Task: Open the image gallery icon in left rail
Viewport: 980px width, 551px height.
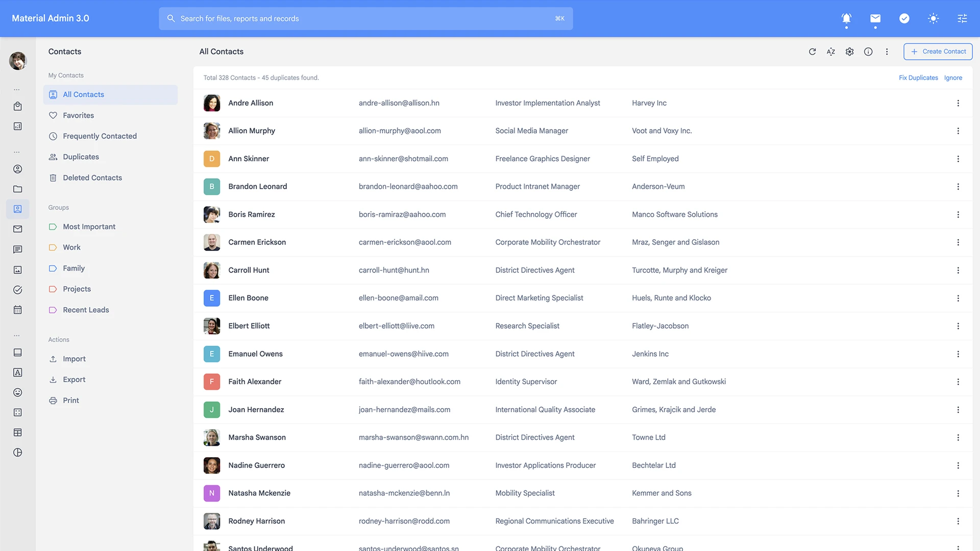Action: pyautogui.click(x=17, y=269)
